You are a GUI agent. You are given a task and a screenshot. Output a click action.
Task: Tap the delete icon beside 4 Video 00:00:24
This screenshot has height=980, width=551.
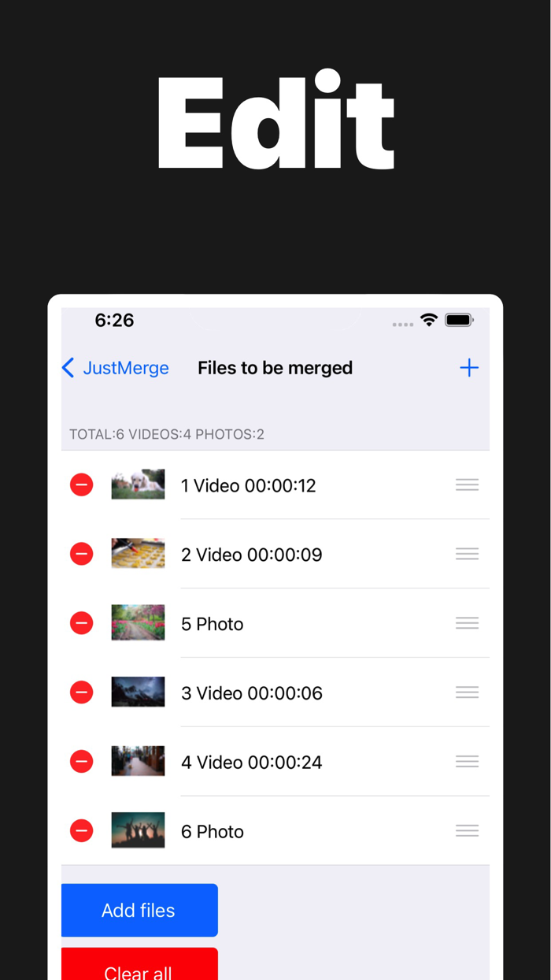pyautogui.click(x=81, y=762)
